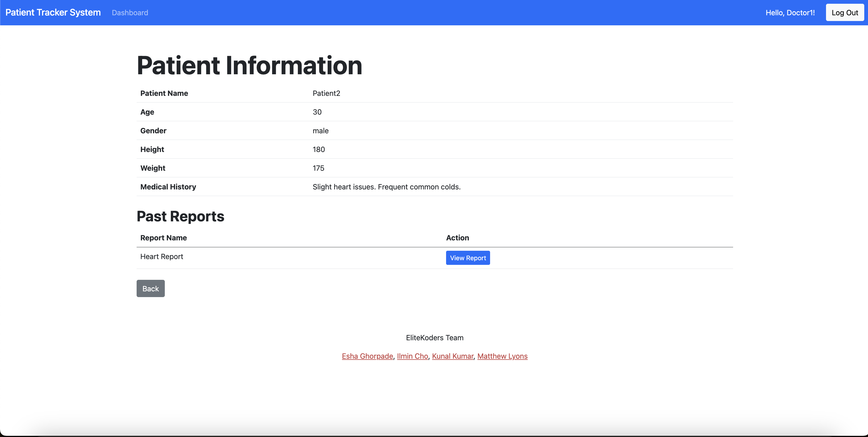
Task: Click the Gender field value
Action: point(320,130)
